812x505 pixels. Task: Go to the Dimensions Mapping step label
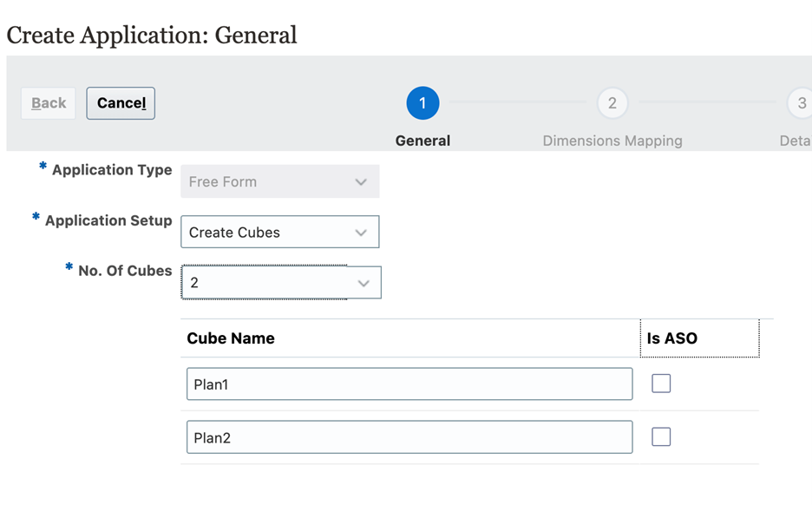(612, 141)
